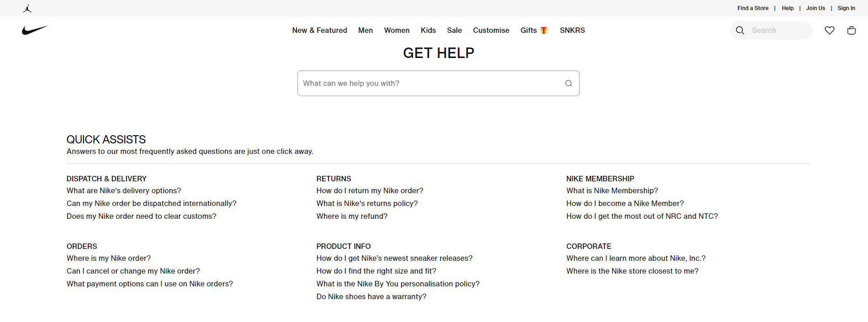This screenshot has width=868, height=322.
Task: Open 'What is Nike Membership?'
Action: 612,190
